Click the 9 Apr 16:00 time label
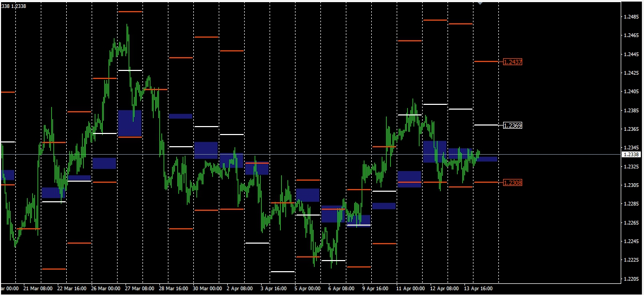The image size is (644, 295). 375,289
